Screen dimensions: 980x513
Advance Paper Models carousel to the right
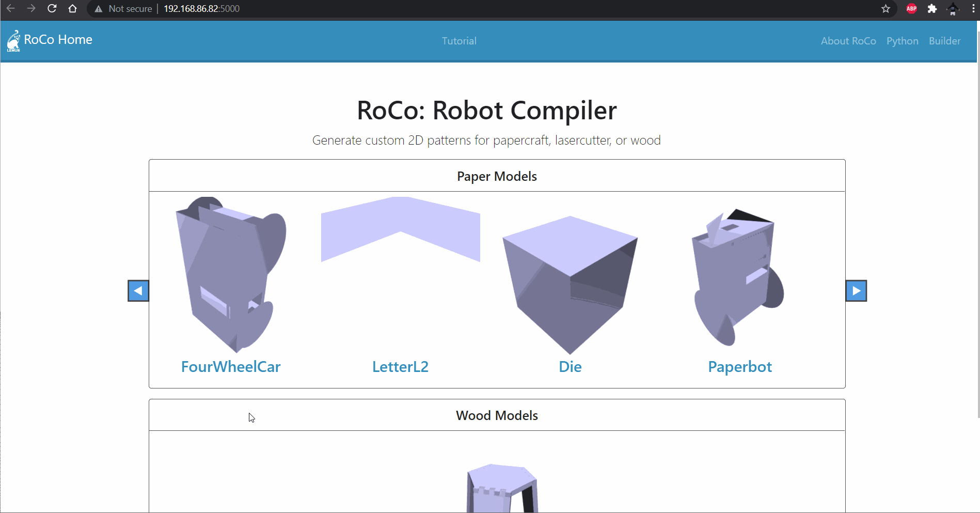click(856, 291)
